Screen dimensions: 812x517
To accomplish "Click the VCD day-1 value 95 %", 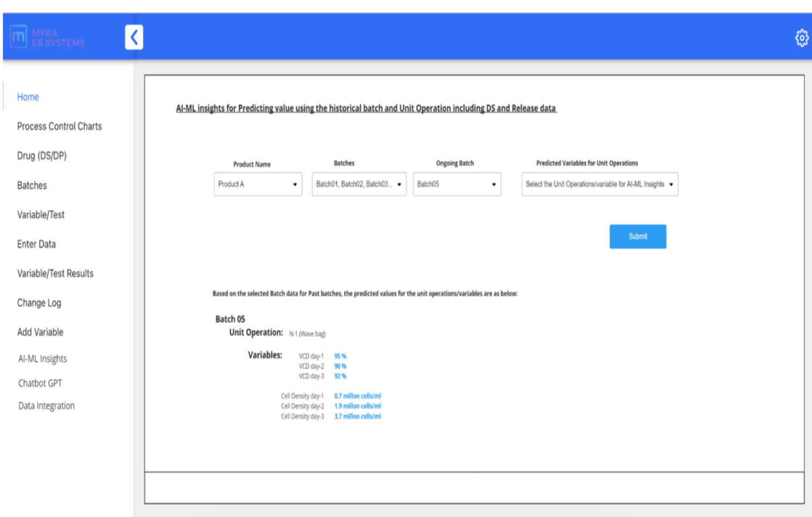I will 340,357.
